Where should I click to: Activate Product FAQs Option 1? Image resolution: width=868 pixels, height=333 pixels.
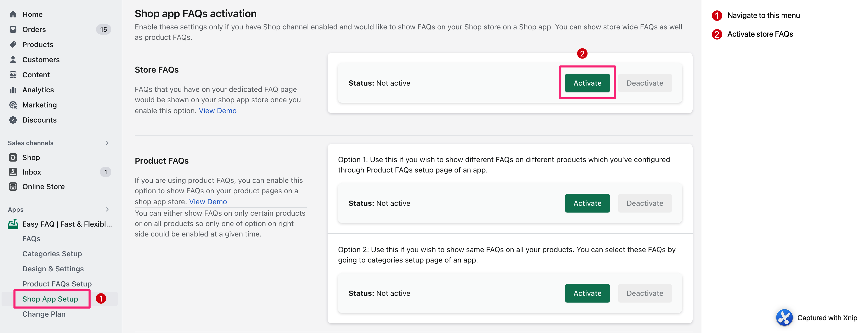pos(587,203)
